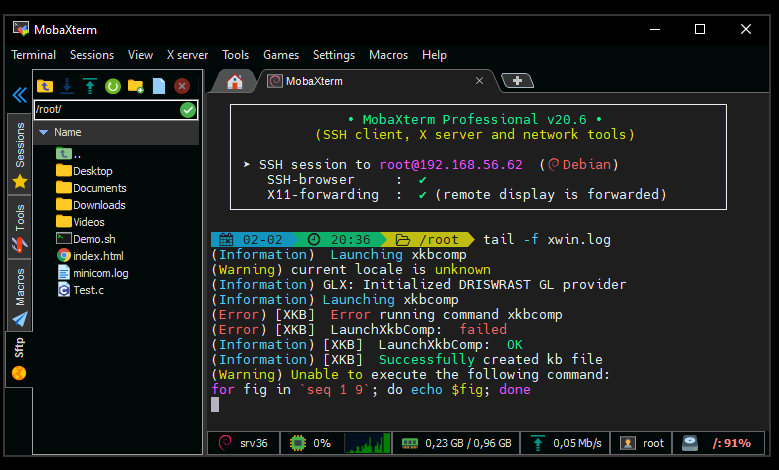Screen dimensions: 779x470
Task: Select the Demo.sh file
Action: (x=94, y=239)
